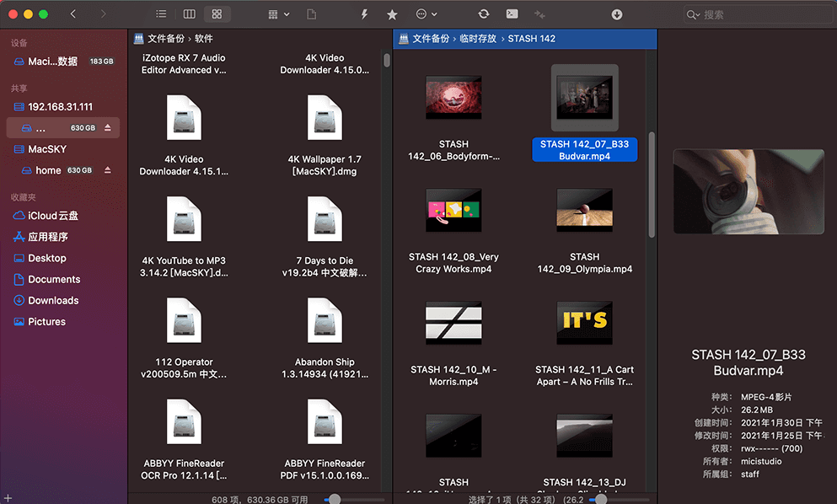Click 临时存放 in the right path bar
Screen dimensions: 837x504
[x=478, y=39]
